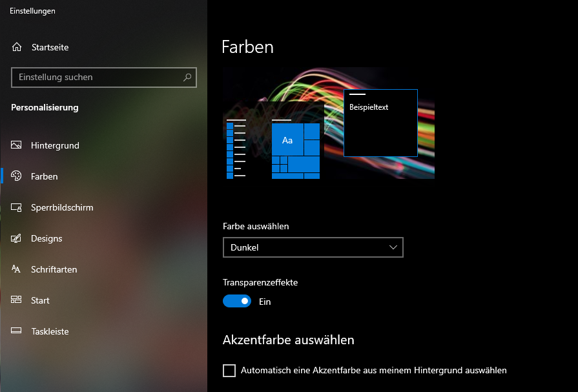Click the Ein toggle state label
Screen dimensions: 578x392
pyautogui.click(x=265, y=302)
